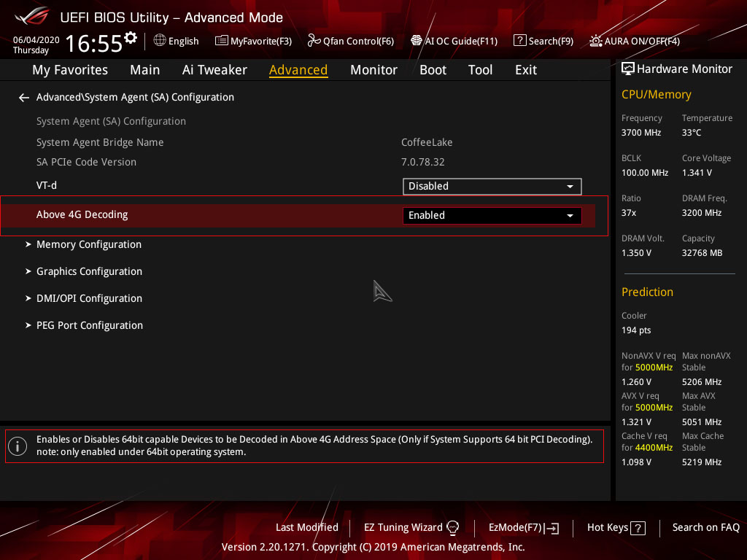The image size is (747, 560).
Task: Click the 16:55 clock display
Action: tap(94, 43)
